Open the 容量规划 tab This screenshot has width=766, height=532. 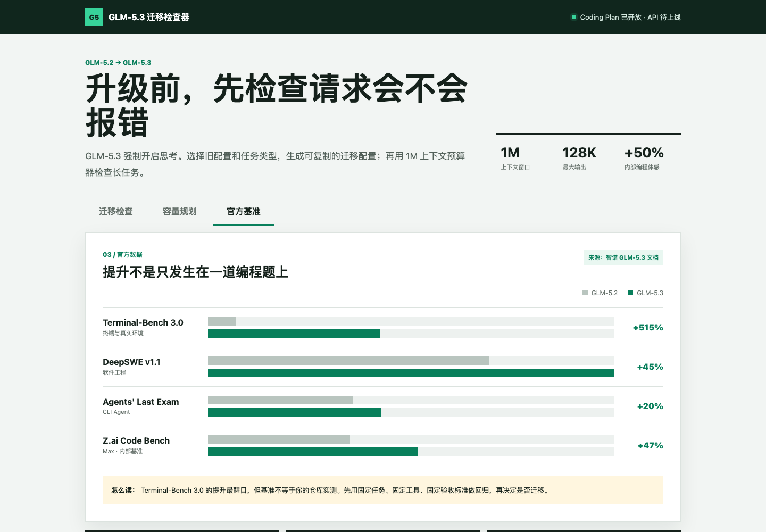180,212
